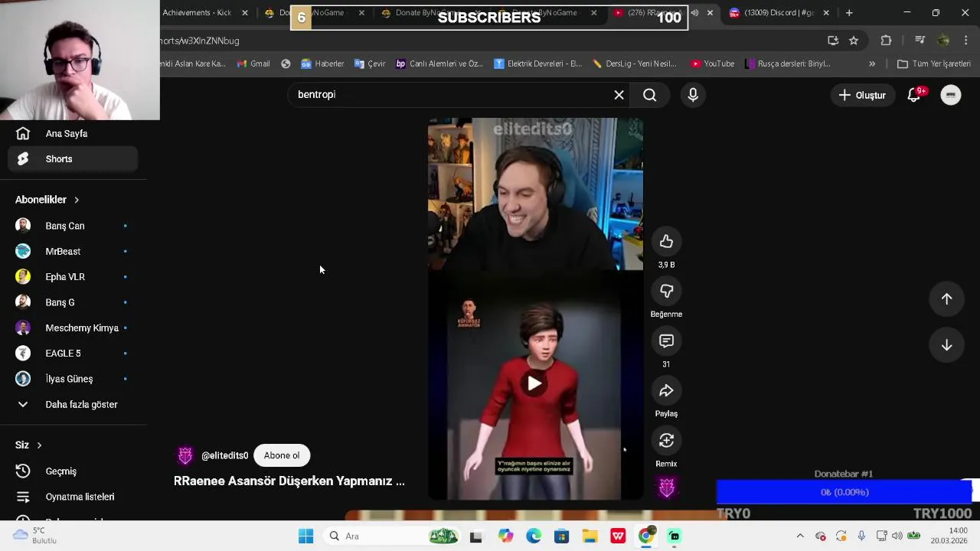Open weather widget 5°C Bulutlu

(34, 536)
